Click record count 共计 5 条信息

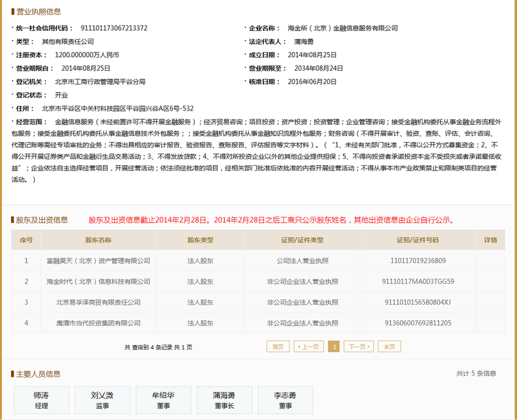[476, 374]
